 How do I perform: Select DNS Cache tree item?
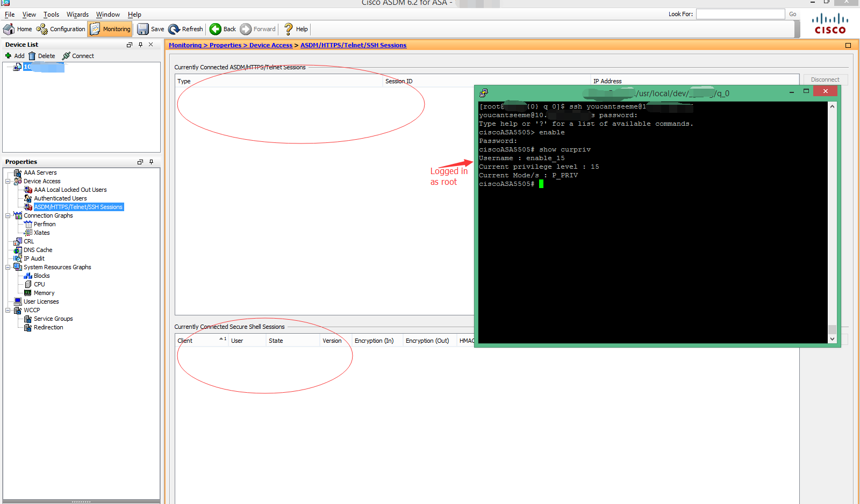(38, 250)
